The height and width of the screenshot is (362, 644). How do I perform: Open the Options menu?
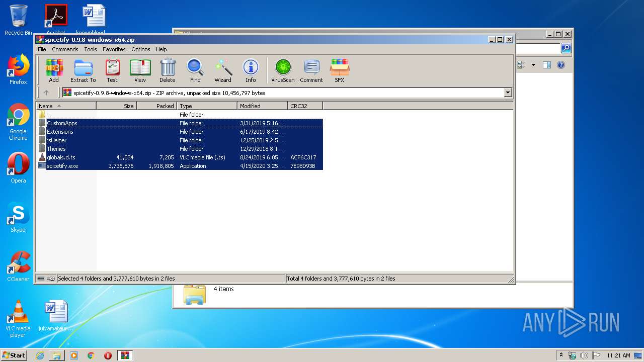click(x=141, y=49)
